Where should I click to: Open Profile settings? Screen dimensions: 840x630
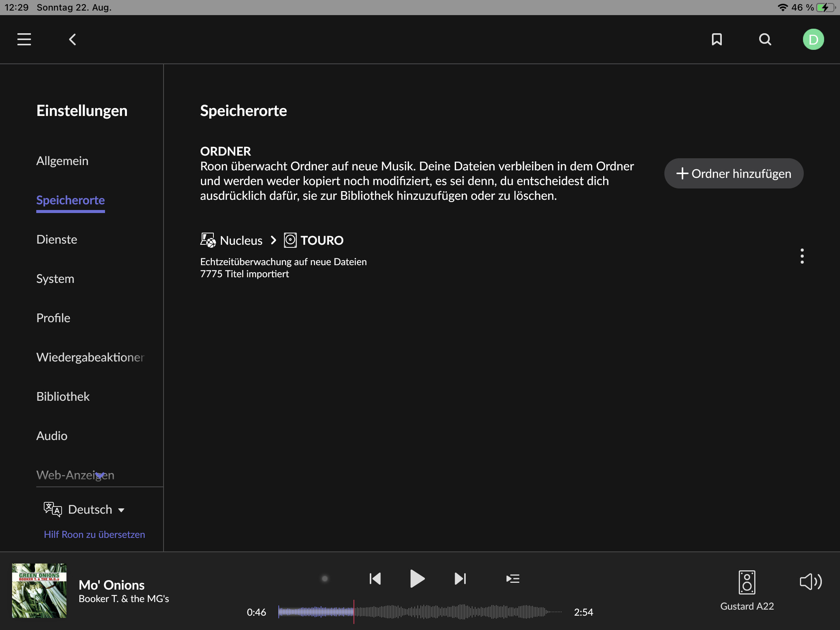pos(53,318)
